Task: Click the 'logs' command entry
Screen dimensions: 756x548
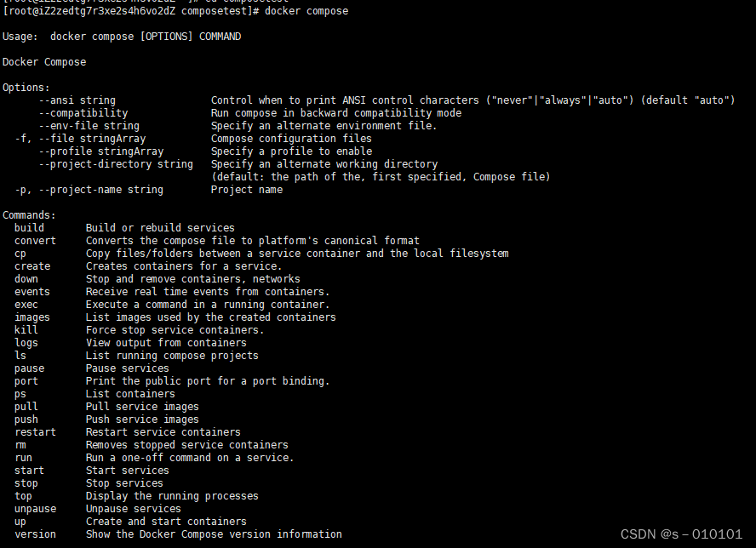Action: point(26,343)
